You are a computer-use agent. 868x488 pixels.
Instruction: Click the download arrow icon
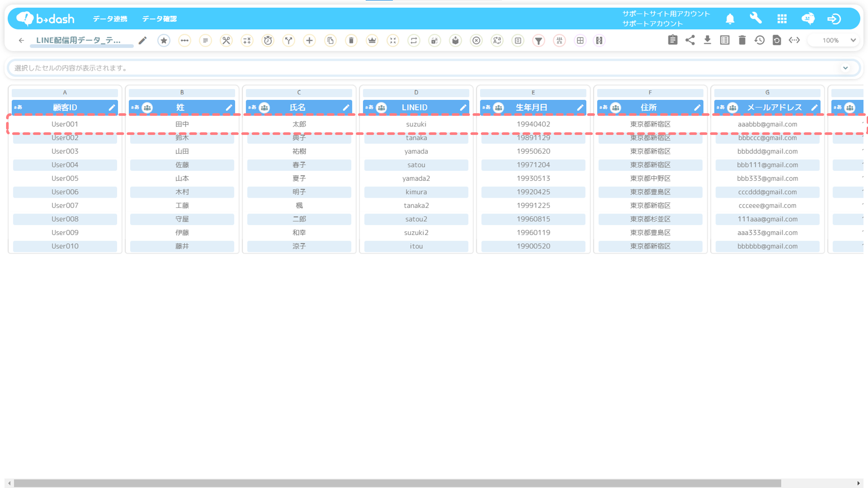707,40
